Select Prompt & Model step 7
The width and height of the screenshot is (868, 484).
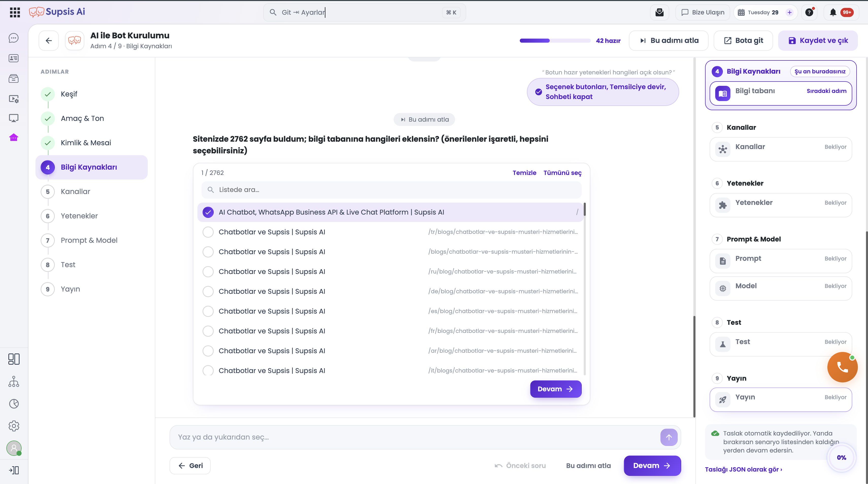(92, 240)
